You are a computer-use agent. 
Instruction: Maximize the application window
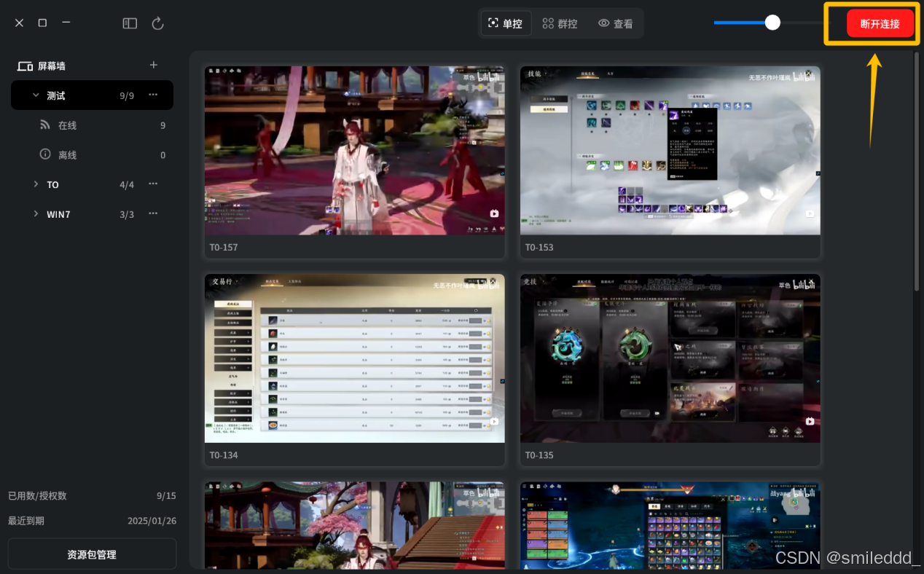[x=42, y=23]
